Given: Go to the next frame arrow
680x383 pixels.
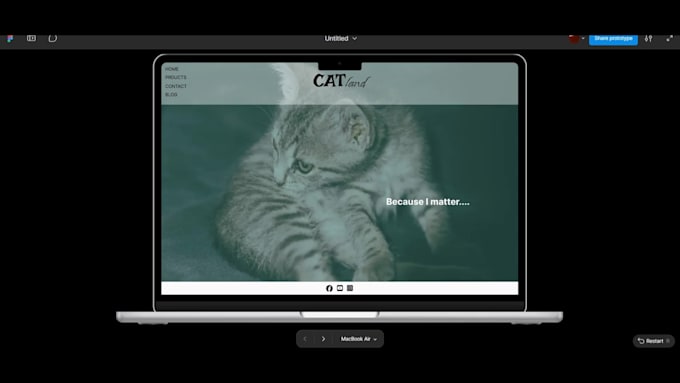Looking at the screenshot, I should (x=323, y=339).
